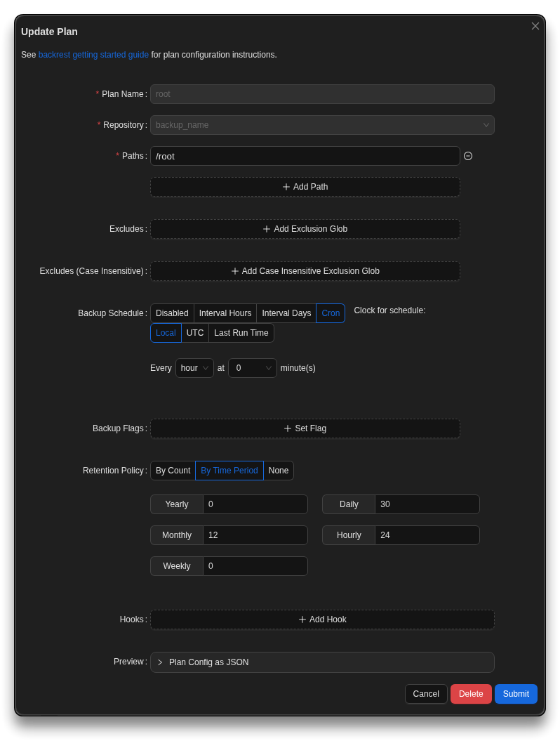Edit the Weekly retention value
Viewport: 560px width, 741px height.
(x=255, y=565)
